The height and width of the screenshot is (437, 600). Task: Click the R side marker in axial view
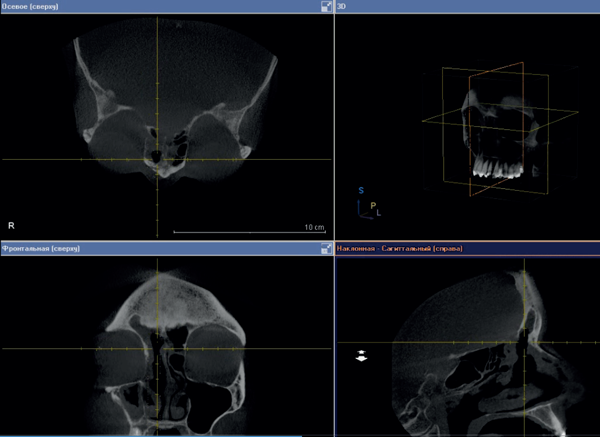[11, 226]
